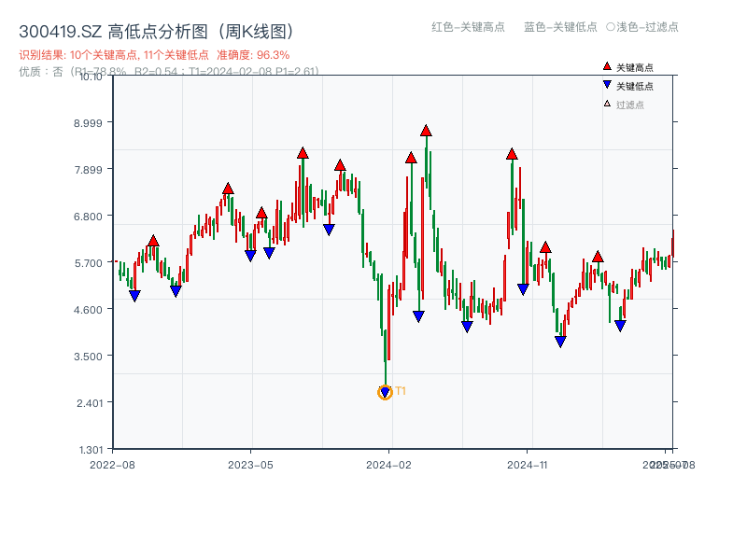747x560 pixels.
Task: Select the latest red key high marker
Action: 598,257
